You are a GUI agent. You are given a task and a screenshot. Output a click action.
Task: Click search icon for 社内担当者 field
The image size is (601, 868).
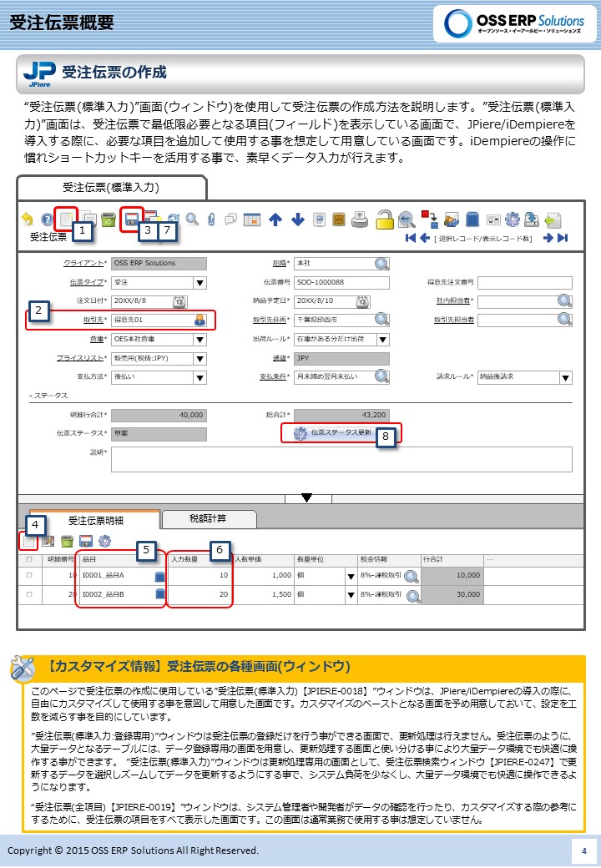[x=564, y=300]
